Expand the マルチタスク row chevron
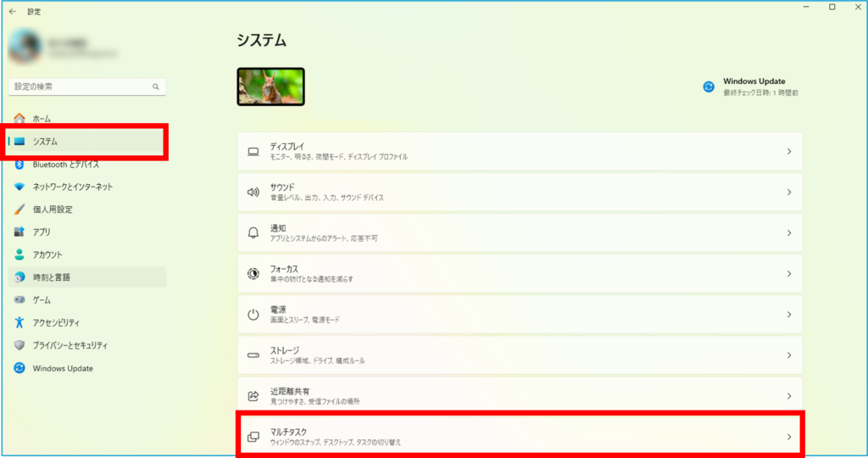Image resolution: width=868 pixels, height=458 pixels. tap(789, 437)
